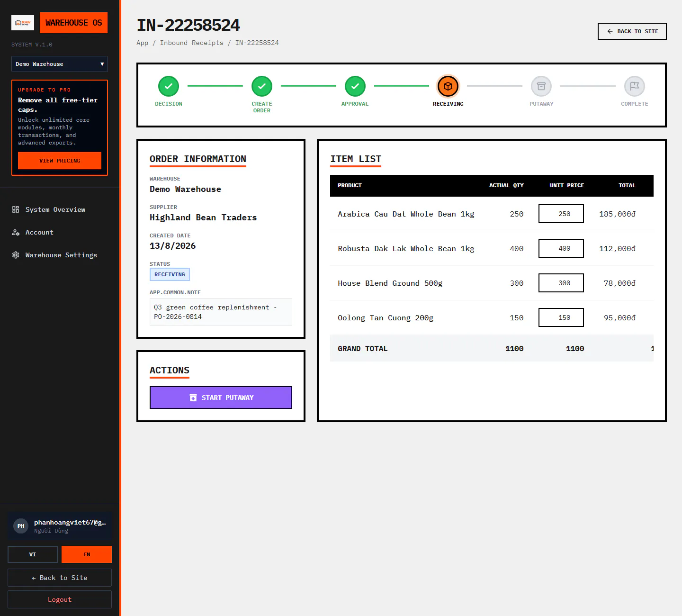The height and width of the screenshot is (616, 682).
Task: Click the archive icon on Start Putaway
Action: 193,398
